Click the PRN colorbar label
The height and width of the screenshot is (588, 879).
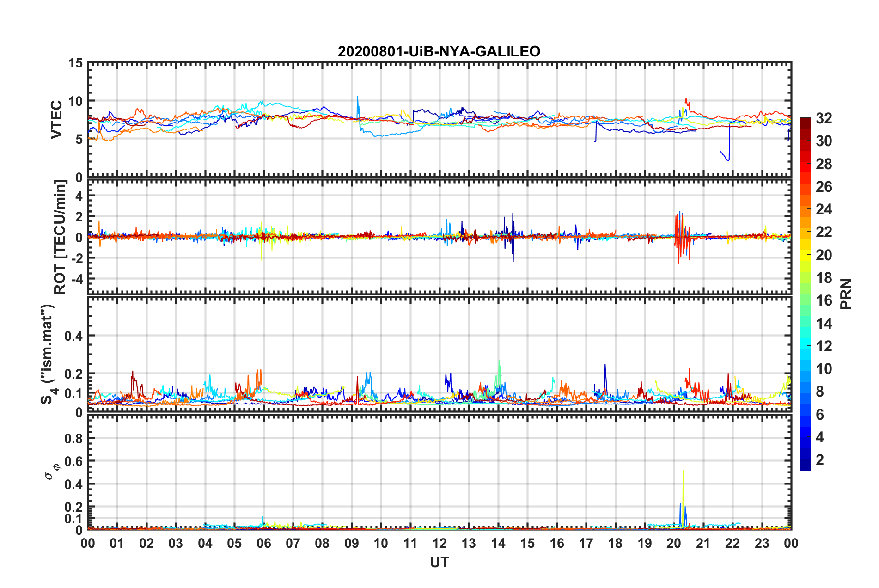point(846,294)
